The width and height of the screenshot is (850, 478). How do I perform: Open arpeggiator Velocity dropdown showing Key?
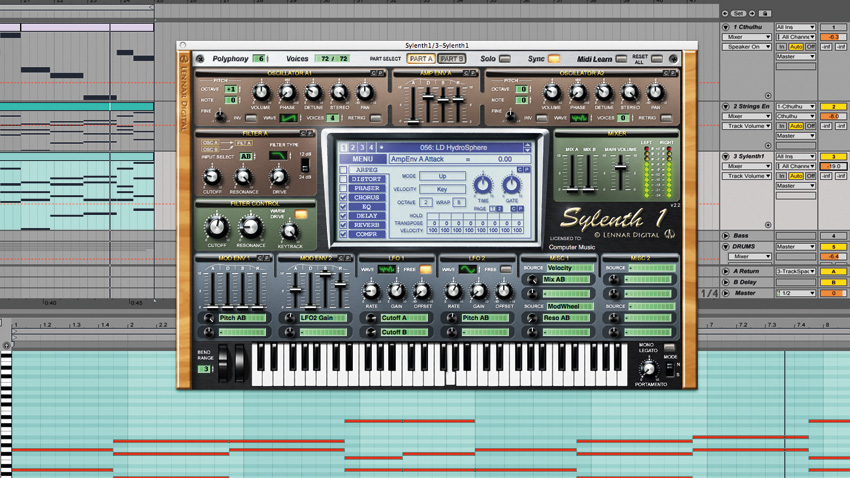coord(442,189)
